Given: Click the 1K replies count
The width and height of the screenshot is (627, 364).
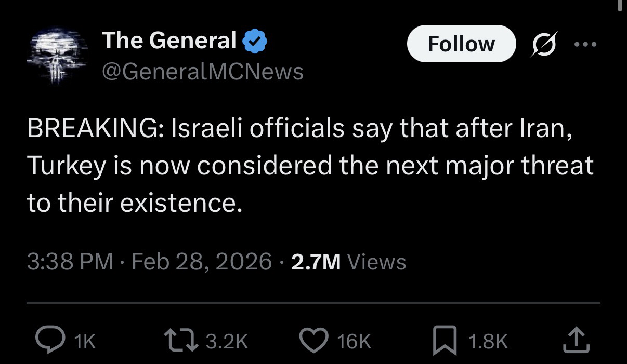Looking at the screenshot, I should [x=85, y=341].
